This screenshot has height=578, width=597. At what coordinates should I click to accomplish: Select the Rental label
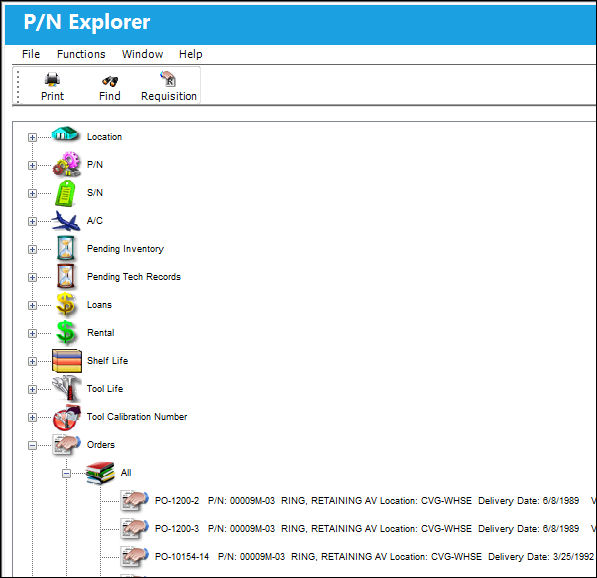(x=101, y=333)
